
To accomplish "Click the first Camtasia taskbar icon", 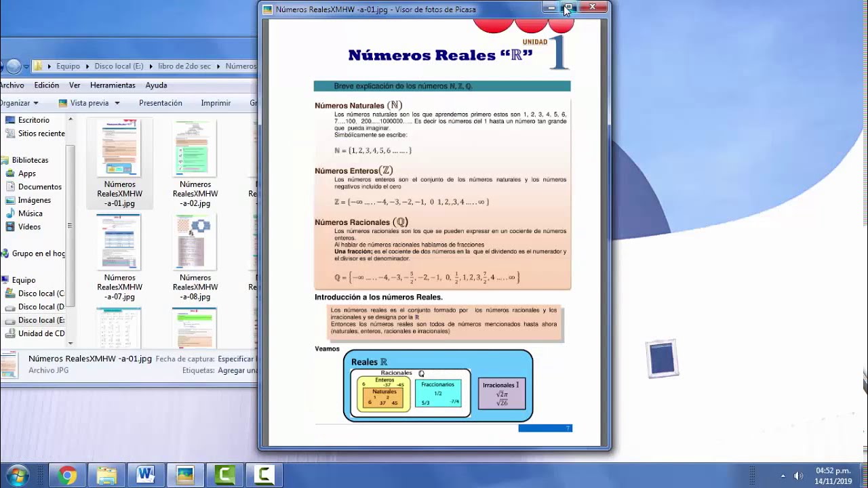I will tap(224, 475).
